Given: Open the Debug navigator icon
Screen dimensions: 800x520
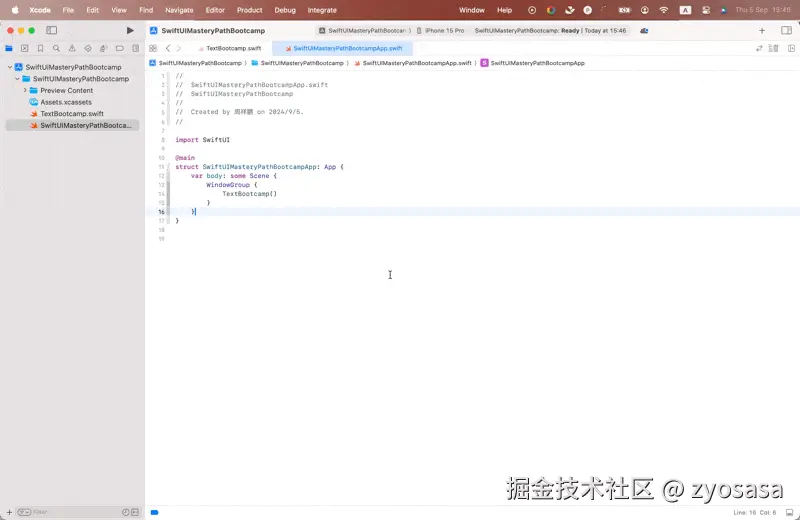Looking at the screenshot, I should 104,48.
